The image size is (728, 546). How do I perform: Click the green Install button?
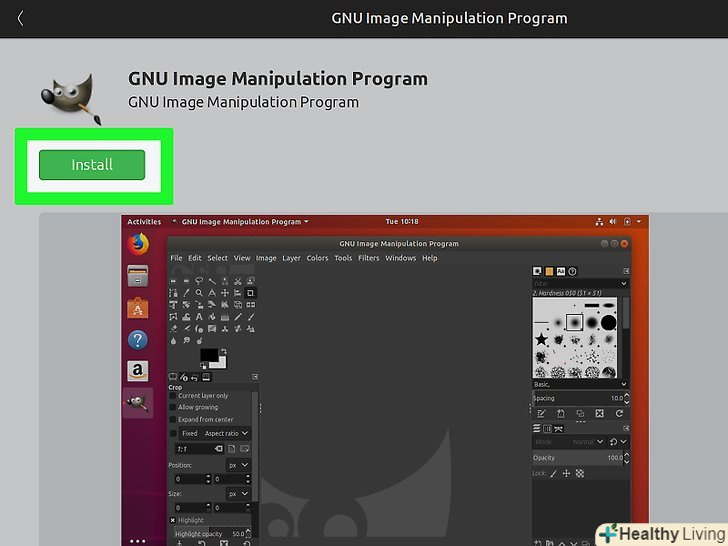point(92,165)
